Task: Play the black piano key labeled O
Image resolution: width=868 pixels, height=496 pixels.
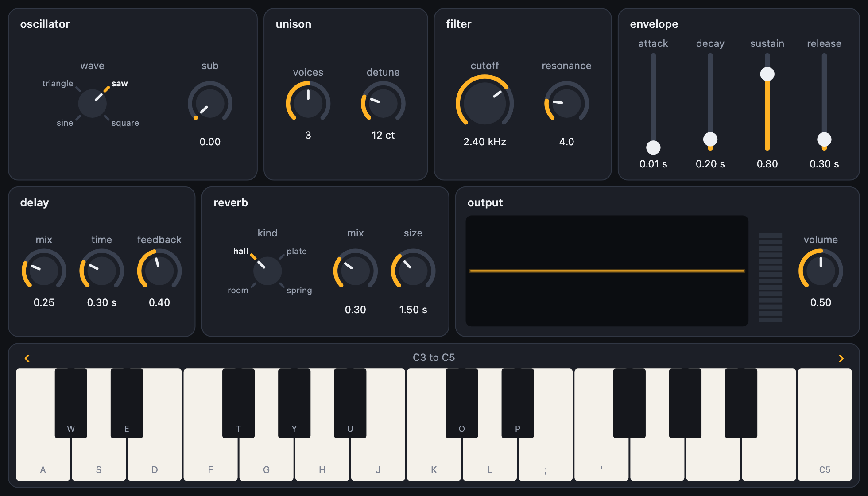Action: point(462,403)
